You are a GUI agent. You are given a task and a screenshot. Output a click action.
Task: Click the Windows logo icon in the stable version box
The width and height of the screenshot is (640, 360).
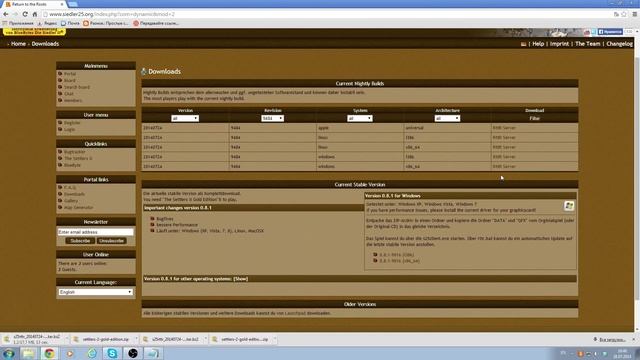[569, 206]
